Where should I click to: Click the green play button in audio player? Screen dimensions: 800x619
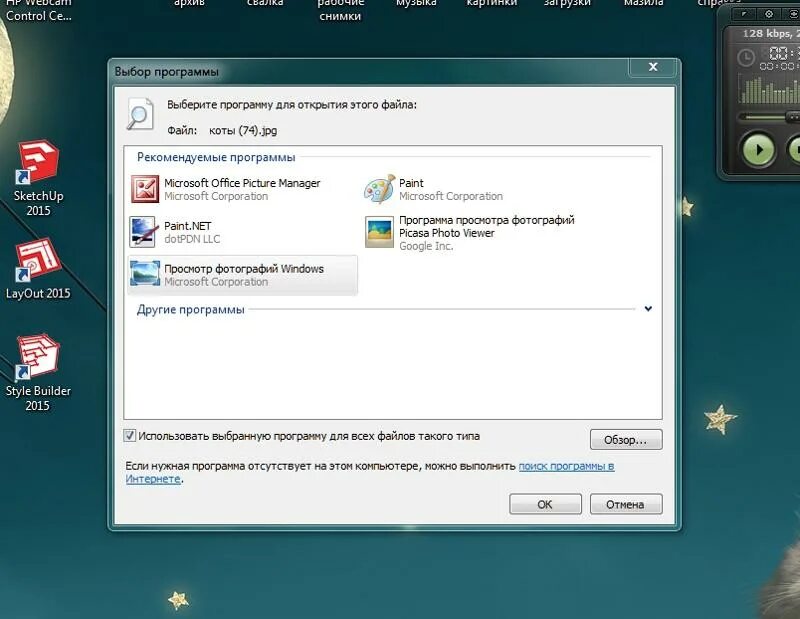coord(758,150)
